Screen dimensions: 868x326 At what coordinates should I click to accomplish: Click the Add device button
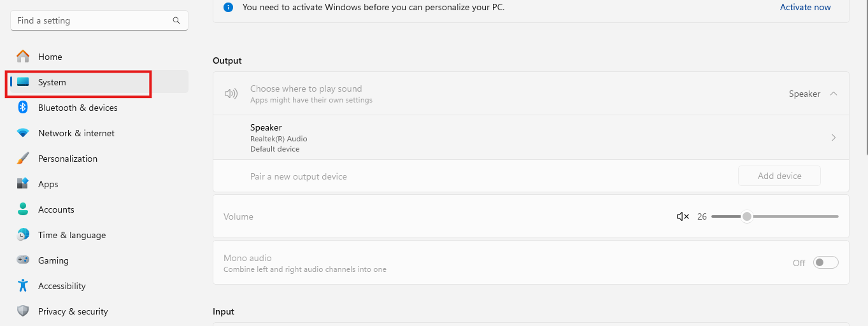tap(779, 176)
